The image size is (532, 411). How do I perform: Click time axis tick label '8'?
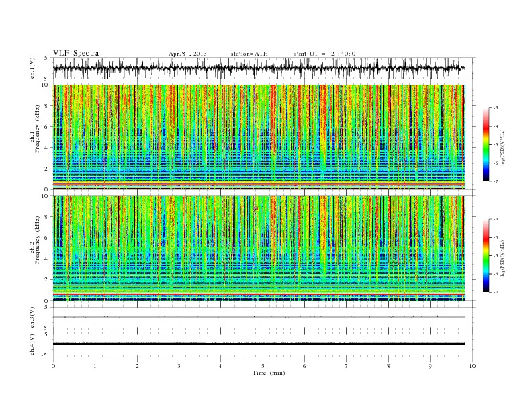(x=388, y=366)
